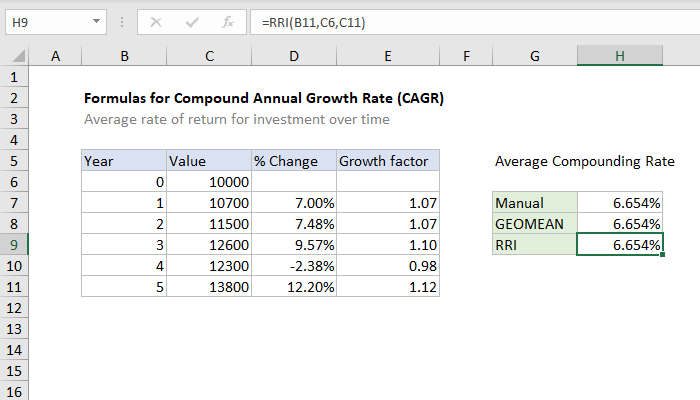This screenshot has height=400, width=700.
Task: Select column A header
Action: [55, 56]
